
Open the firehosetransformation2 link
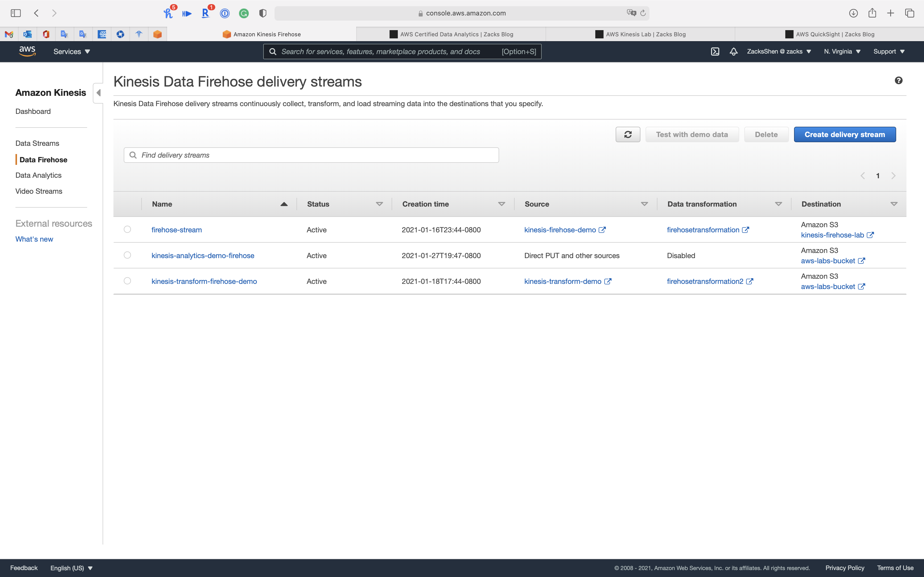click(705, 281)
